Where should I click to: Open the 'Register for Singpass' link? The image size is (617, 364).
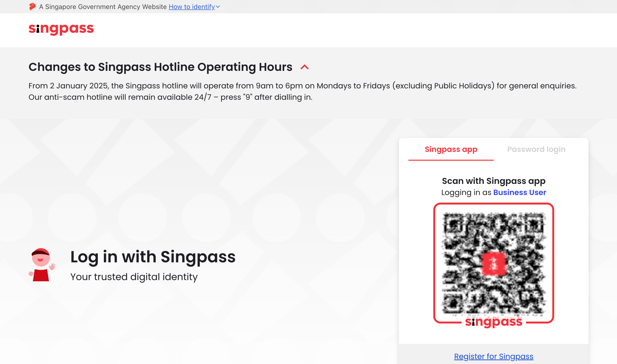point(494,356)
